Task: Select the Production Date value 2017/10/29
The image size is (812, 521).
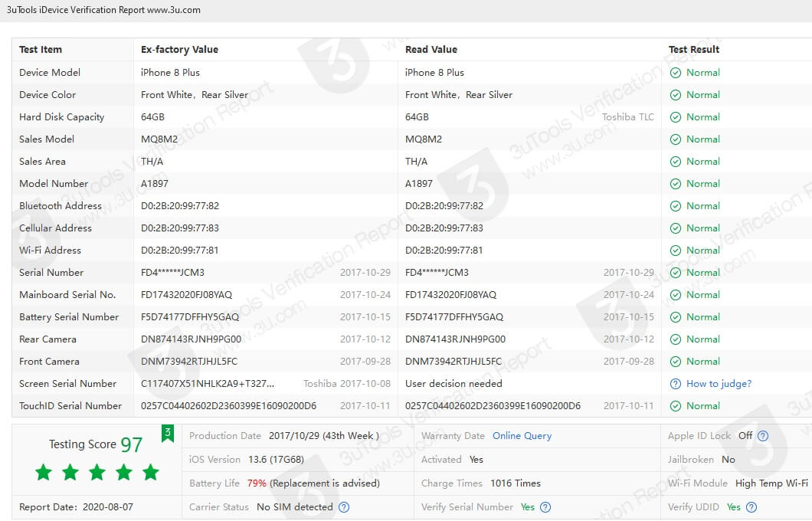Action: pos(324,436)
